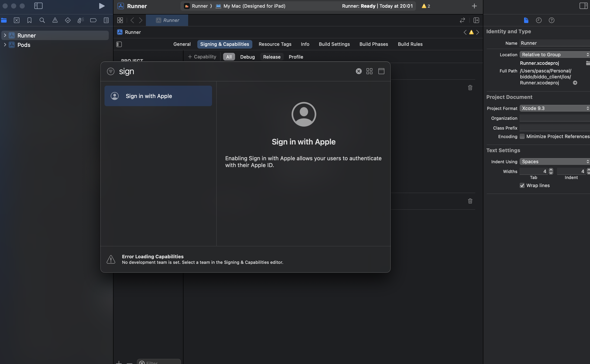Jump to previous issue arrow
This screenshot has height=364, width=590.
465,32
